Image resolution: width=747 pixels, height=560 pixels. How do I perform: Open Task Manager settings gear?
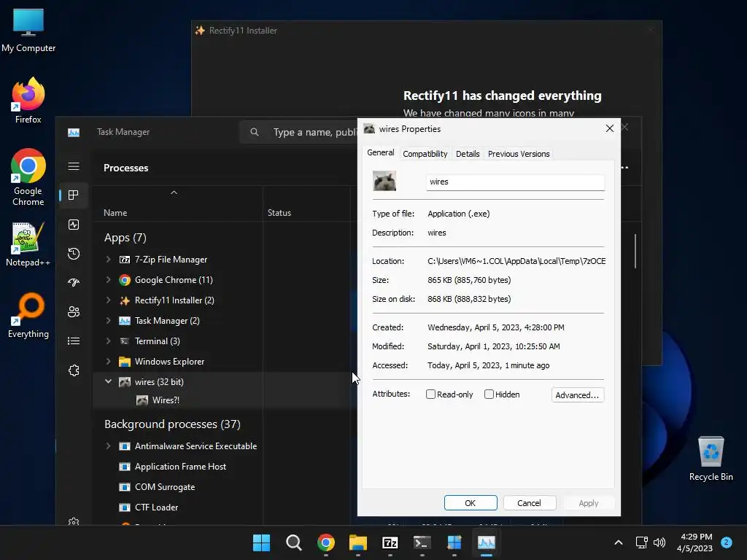click(74, 521)
